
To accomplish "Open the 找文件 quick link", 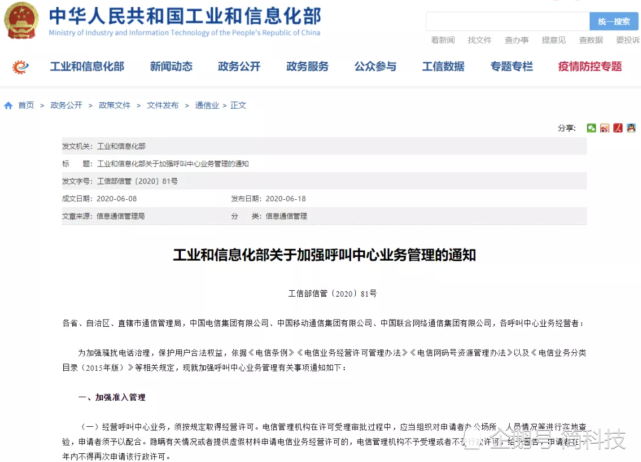I will [x=480, y=40].
